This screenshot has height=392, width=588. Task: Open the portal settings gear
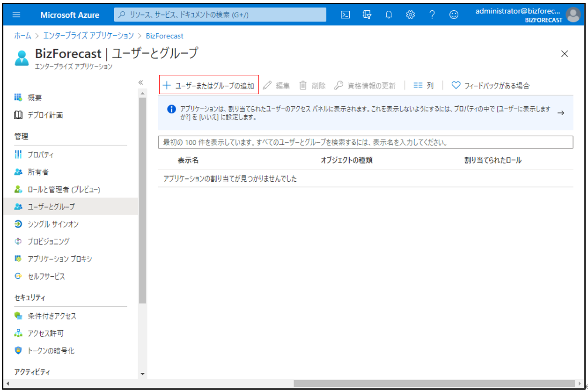(411, 15)
